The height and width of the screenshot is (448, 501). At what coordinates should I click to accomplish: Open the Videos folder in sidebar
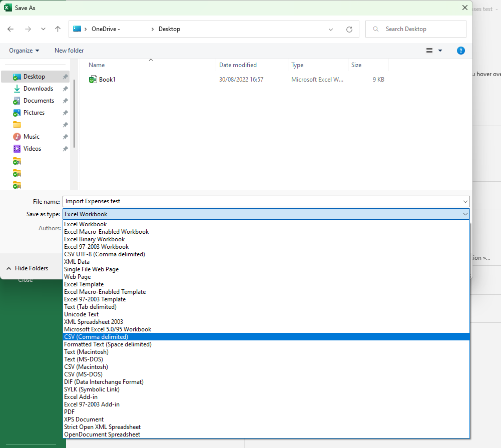32,149
